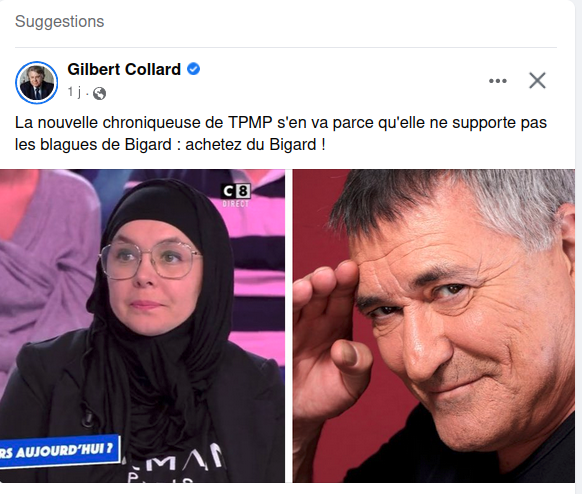
Task: Click the blue 'AUJOURD'HUI ?' banner in left photo
Action: click(x=59, y=451)
